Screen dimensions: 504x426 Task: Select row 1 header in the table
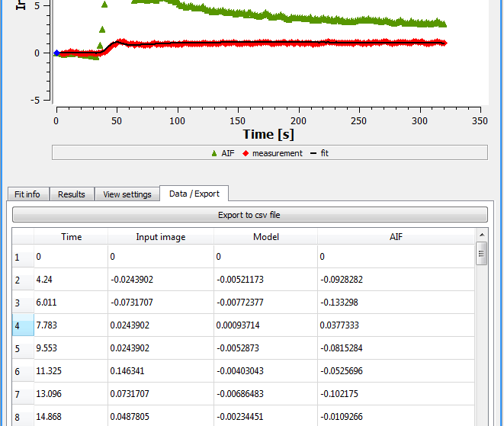coord(23,257)
